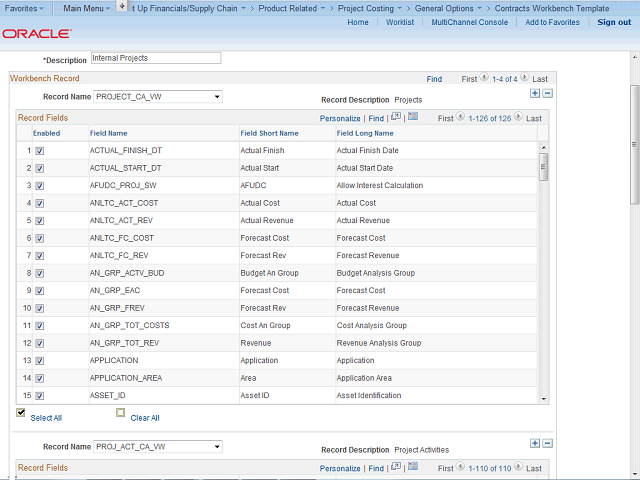Go to previous rows in 1-110 Record Fields grid

pyautogui.click(x=460, y=467)
